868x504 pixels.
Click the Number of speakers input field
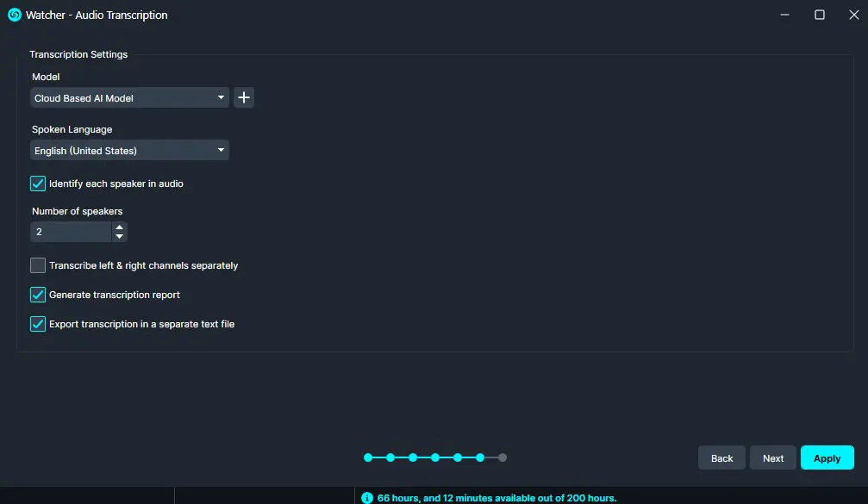pos(71,232)
